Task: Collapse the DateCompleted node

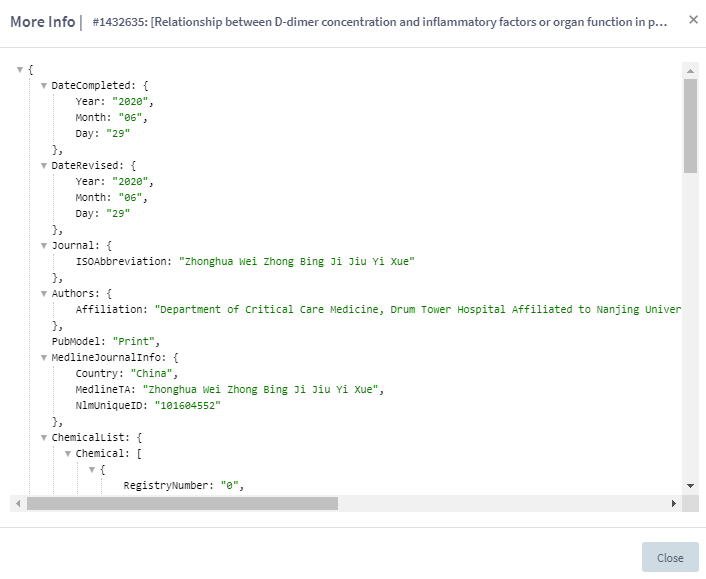Action: 44,86
